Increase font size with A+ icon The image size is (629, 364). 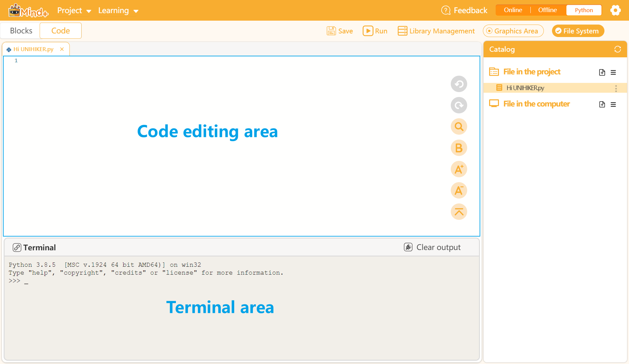pyautogui.click(x=459, y=169)
